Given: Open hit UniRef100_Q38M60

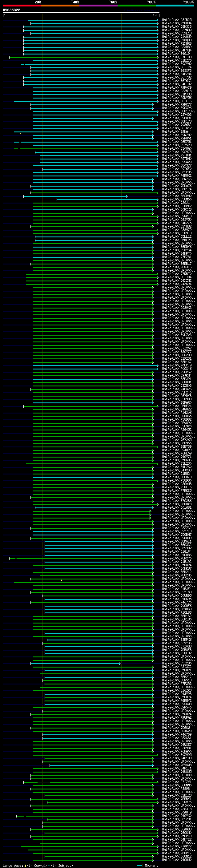Looking at the screenshot, I should click(177, 200).
